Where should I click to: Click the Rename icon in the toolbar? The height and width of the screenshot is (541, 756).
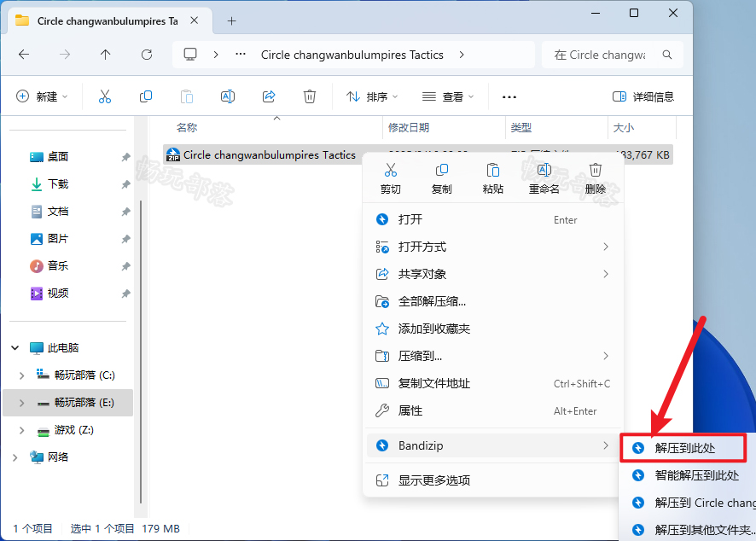(228, 96)
